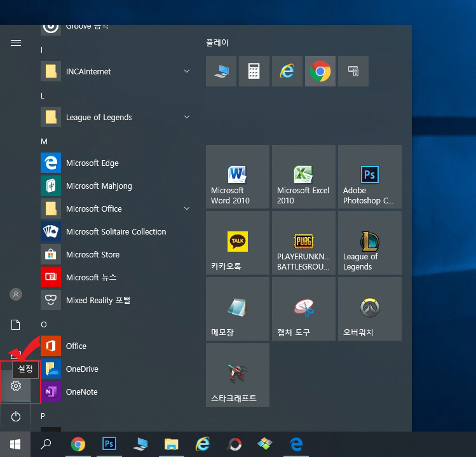476x457 pixels.
Task: Open Settings gear icon
Action: pos(16,386)
